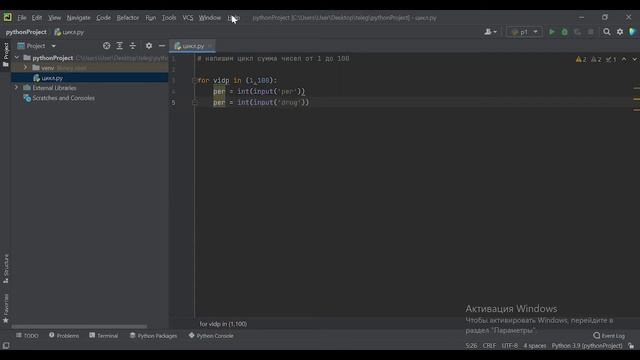Locate opened file in project tree

point(107,46)
